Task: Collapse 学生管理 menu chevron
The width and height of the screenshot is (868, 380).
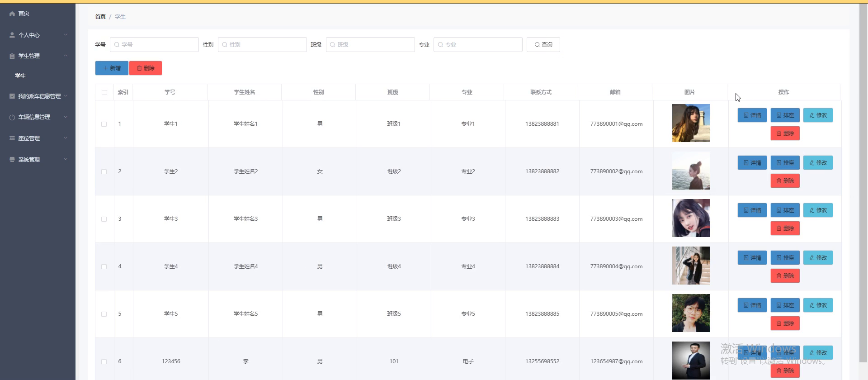Action: [66, 56]
